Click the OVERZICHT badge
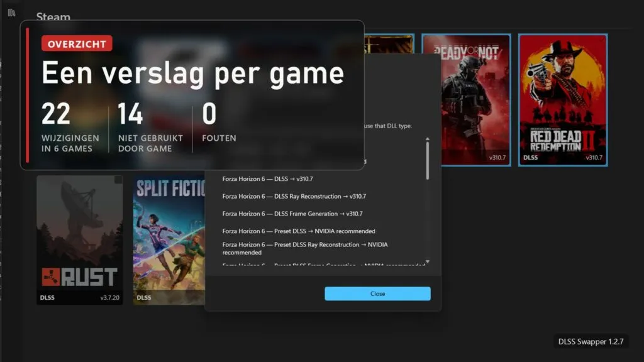 [x=77, y=44]
